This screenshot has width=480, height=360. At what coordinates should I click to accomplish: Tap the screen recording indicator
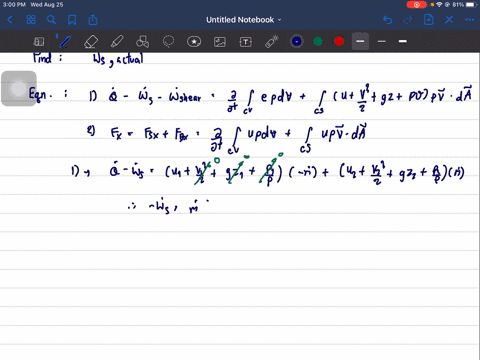pyautogui.click(x=416, y=5)
